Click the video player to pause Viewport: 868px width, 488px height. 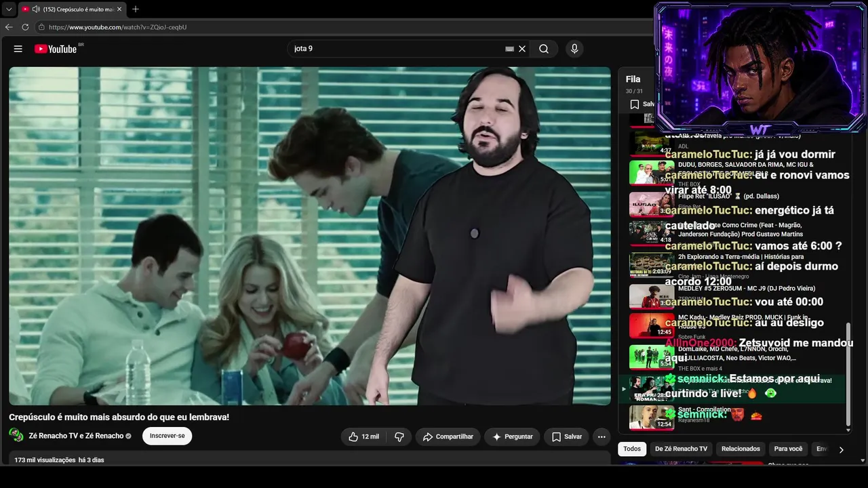(x=310, y=236)
